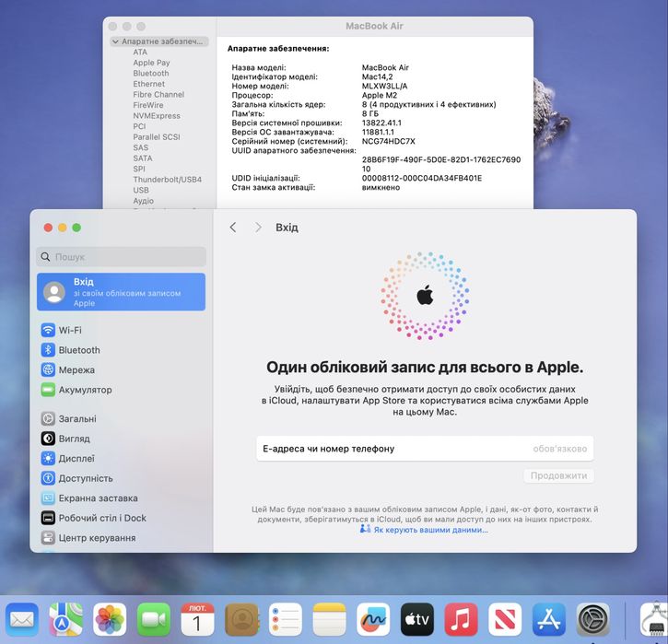Select Ethernet in hardware list
The width and height of the screenshot is (668, 644).
148,84
